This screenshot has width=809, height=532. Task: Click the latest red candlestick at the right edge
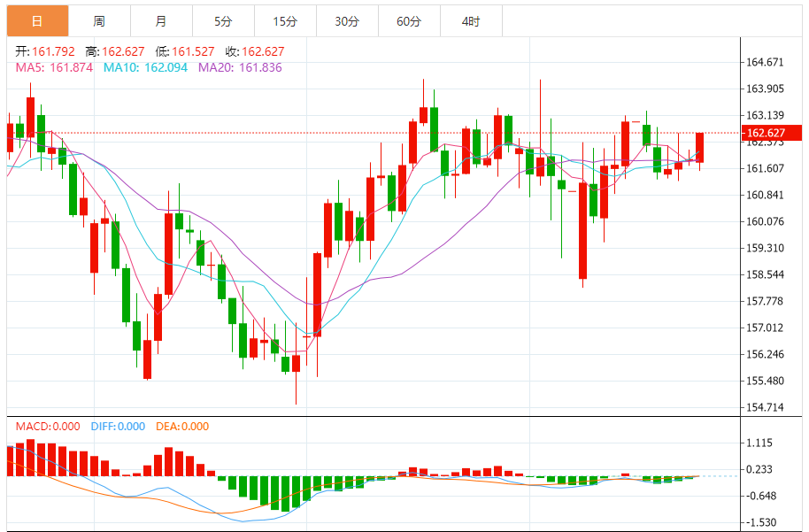(699, 148)
